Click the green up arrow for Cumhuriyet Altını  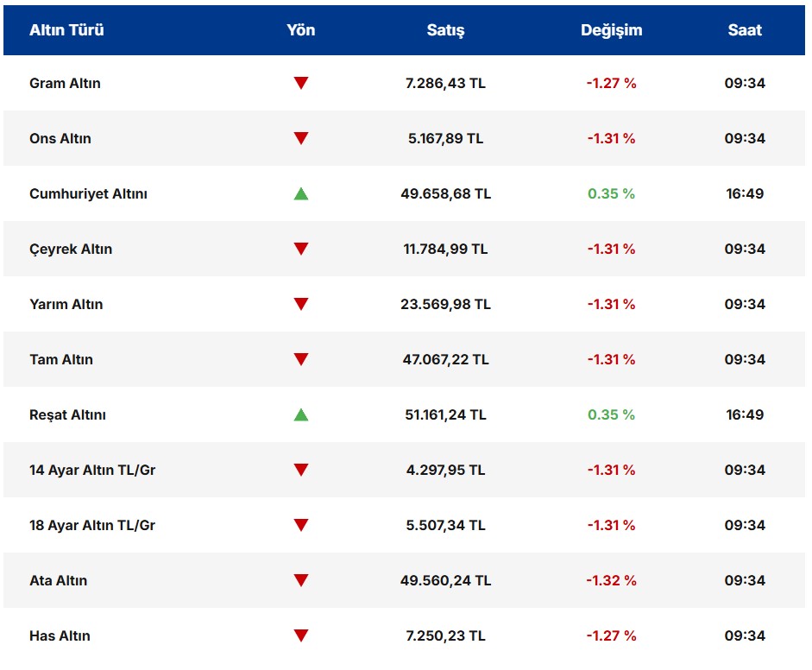[300, 194]
